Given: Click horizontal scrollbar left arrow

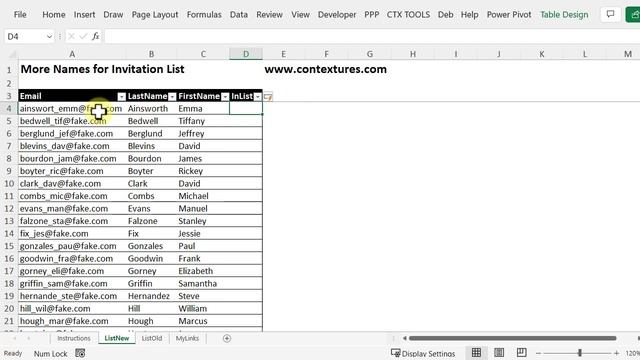Looking at the screenshot, I should coord(404,338).
